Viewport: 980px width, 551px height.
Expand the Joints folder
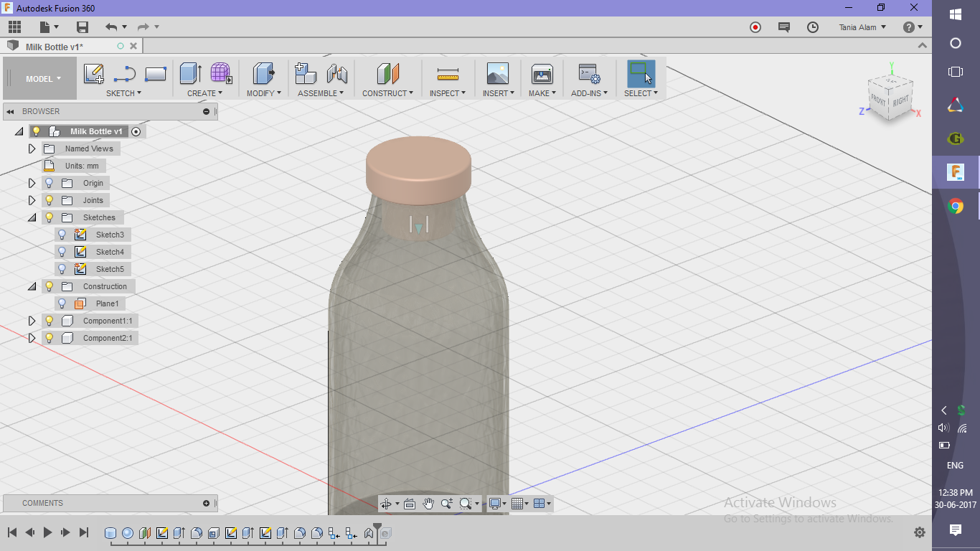(32, 200)
